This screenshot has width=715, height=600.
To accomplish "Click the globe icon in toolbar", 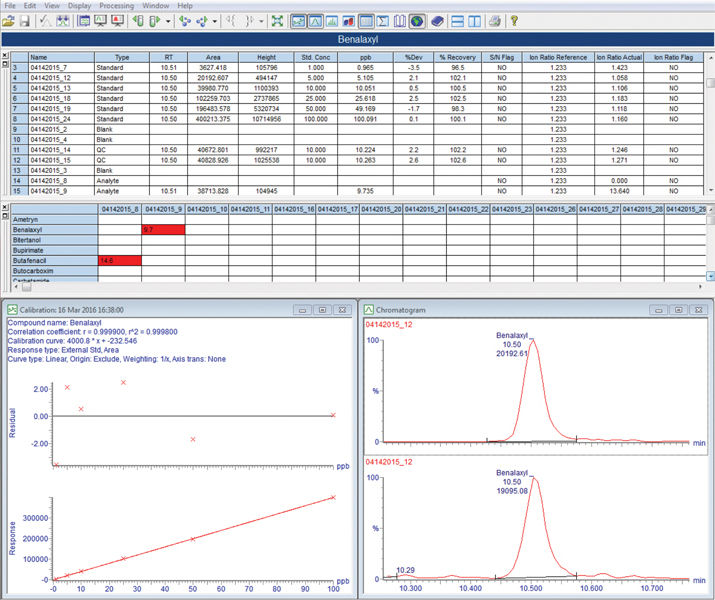I will click(417, 20).
